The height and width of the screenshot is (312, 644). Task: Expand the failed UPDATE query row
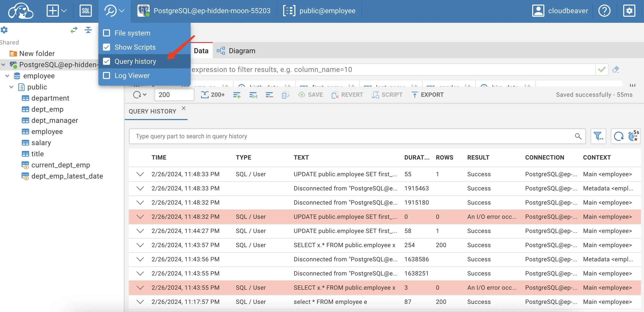(x=140, y=217)
